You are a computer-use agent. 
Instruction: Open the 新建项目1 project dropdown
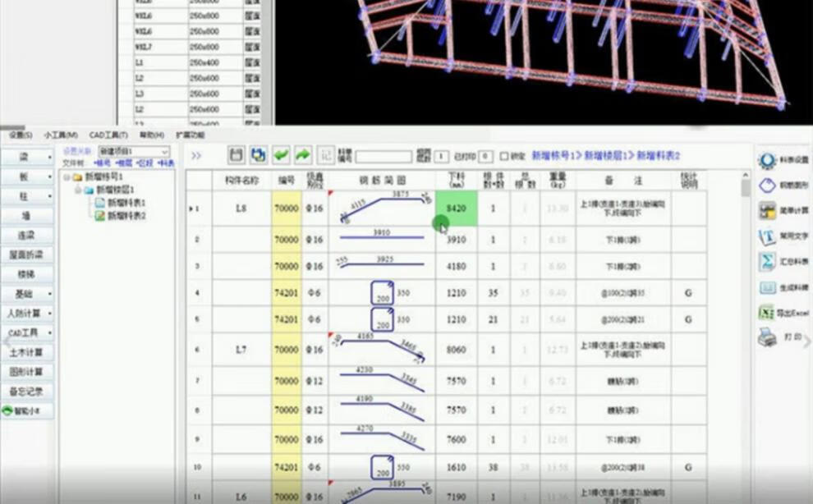tap(134, 151)
